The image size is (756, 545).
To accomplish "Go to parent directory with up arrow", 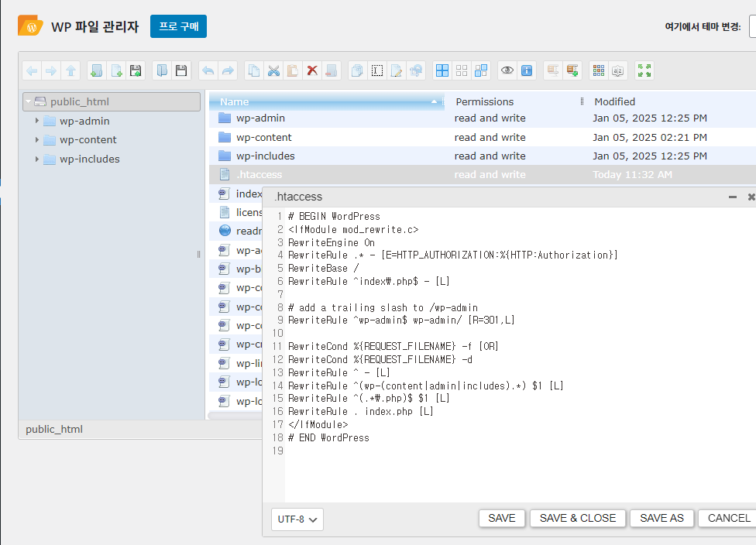I will click(71, 71).
